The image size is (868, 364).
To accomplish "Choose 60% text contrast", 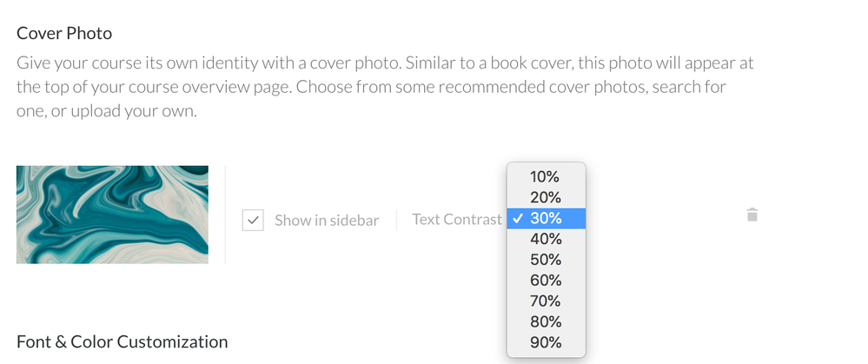I will point(546,281).
